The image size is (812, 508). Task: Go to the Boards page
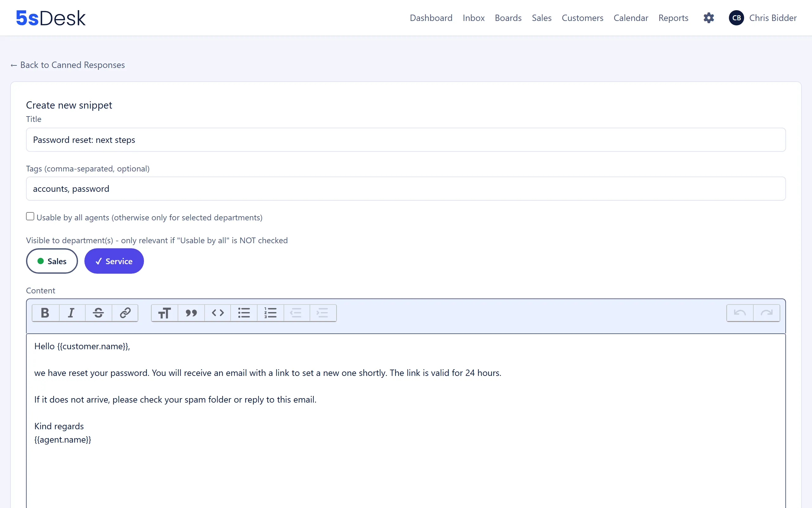[x=508, y=18]
